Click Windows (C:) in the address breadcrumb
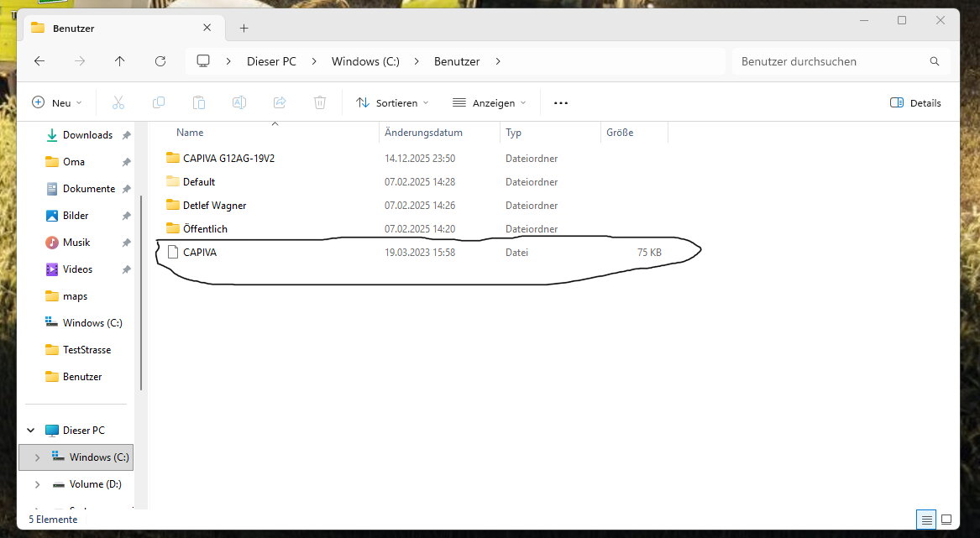Image resolution: width=980 pixels, height=538 pixels. pyautogui.click(x=365, y=61)
